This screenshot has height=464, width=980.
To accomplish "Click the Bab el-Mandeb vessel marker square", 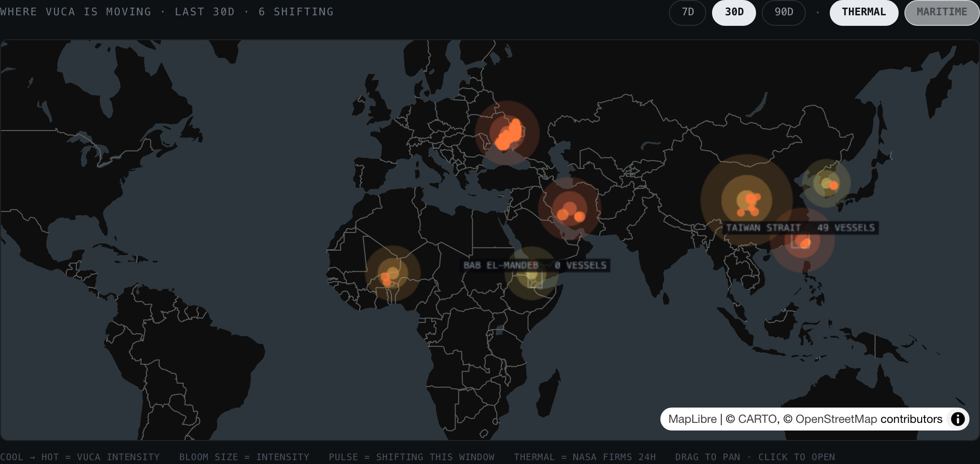I will pyautogui.click(x=535, y=279).
